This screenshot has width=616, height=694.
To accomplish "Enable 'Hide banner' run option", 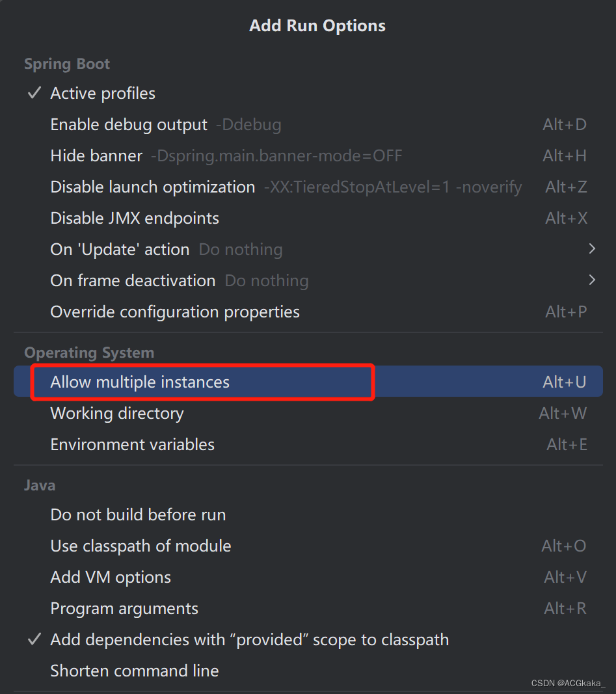I will [96, 155].
